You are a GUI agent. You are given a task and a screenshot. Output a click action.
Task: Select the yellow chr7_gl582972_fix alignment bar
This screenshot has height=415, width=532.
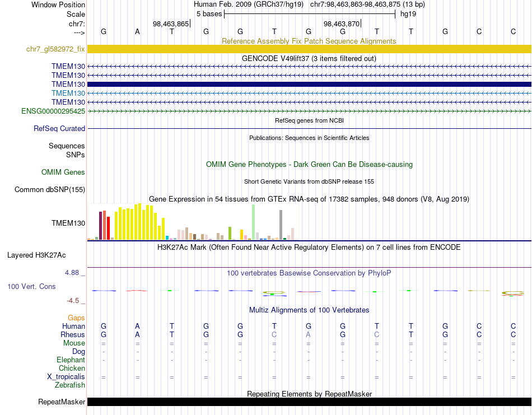coord(309,49)
